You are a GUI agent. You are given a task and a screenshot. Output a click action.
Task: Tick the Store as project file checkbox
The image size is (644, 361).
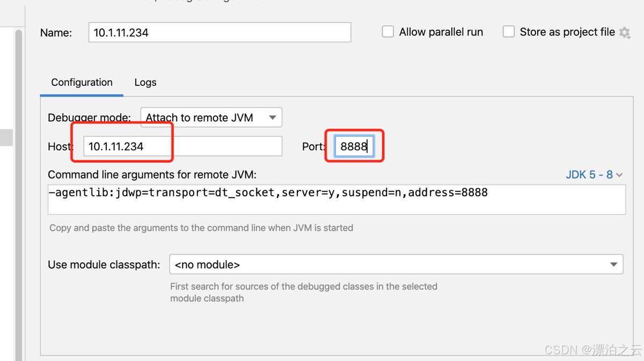[509, 32]
